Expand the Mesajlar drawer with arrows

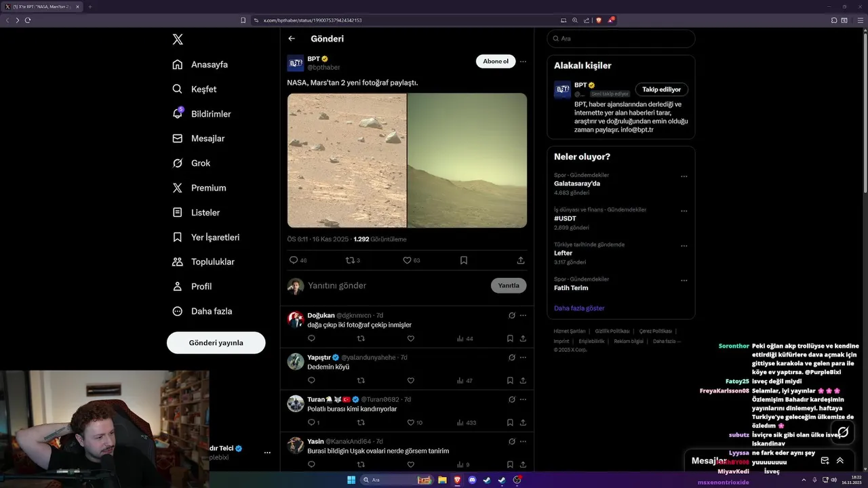[840, 460]
